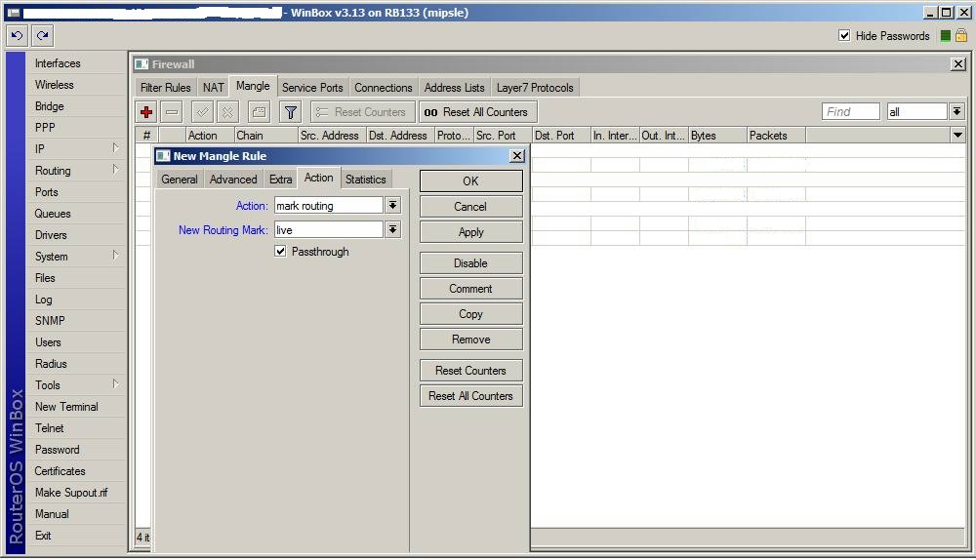Click the disable rule X icon
The width and height of the screenshot is (976, 560).
click(x=227, y=112)
